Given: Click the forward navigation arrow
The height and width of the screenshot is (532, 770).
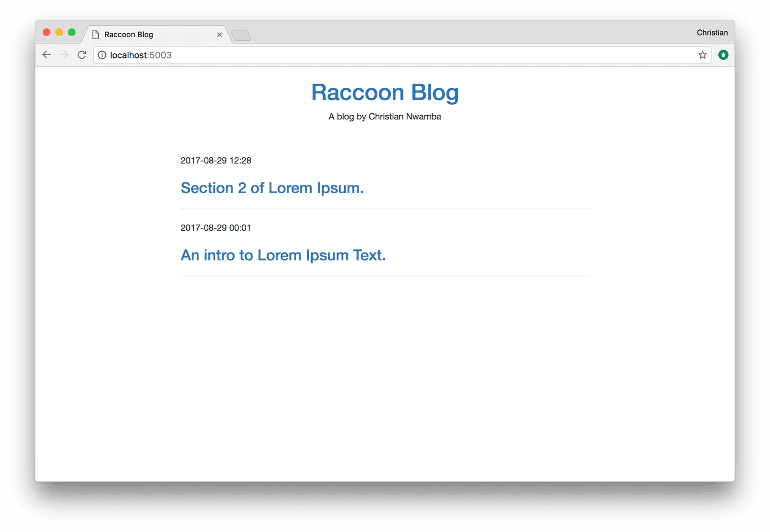Looking at the screenshot, I should click(64, 55).
